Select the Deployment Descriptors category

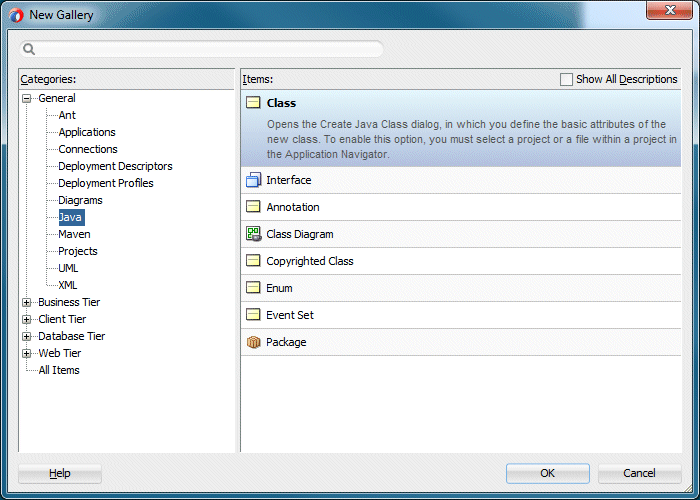pyautogui.click(x=115, y=166)
